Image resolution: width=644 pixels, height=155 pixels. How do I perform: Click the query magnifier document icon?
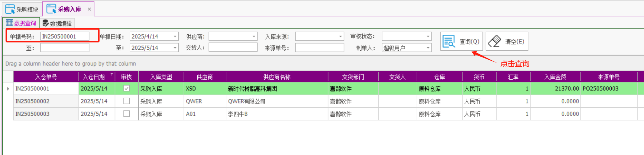pyautogui.click(x=449, y=41)
